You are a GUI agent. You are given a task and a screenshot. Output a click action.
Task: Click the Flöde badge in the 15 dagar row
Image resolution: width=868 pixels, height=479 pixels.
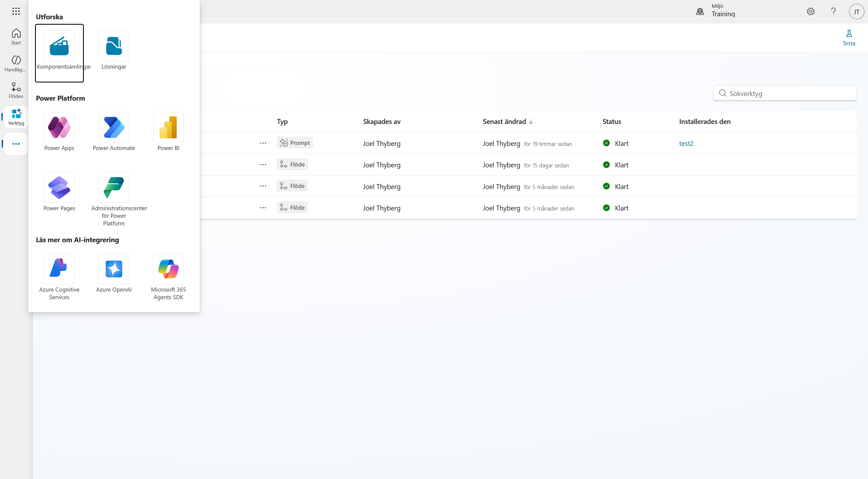tap(292, 164)
